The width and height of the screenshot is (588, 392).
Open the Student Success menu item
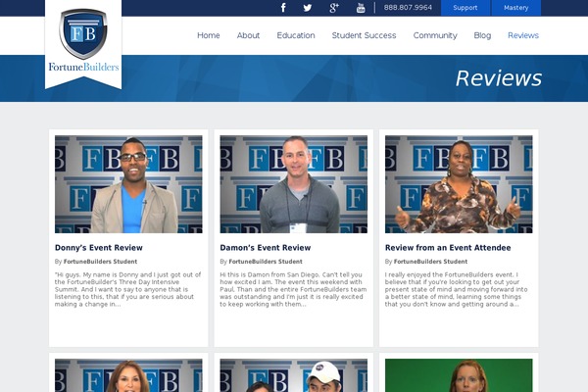(x=364, y=35)
